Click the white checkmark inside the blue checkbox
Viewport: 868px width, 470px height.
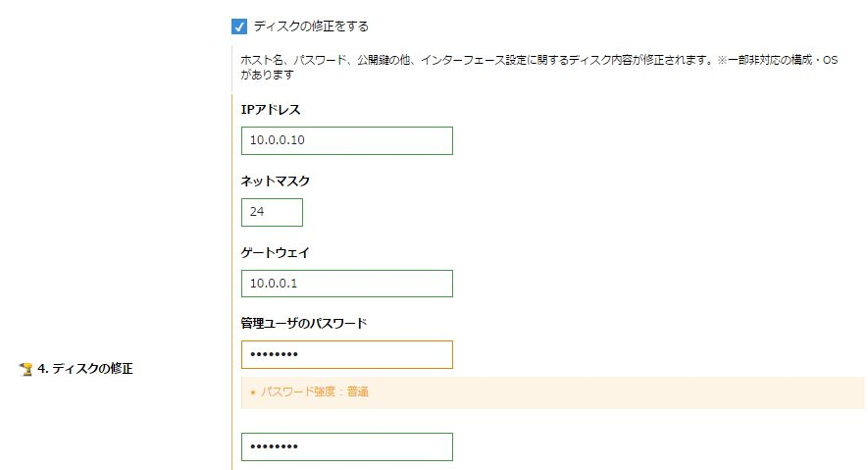pyautogui.click(x=239, y=26)
